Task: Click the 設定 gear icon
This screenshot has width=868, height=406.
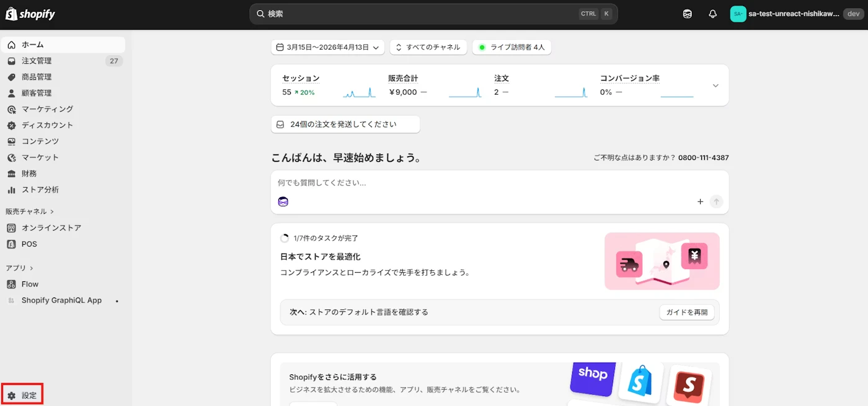Action: click(x=11, y=395)
